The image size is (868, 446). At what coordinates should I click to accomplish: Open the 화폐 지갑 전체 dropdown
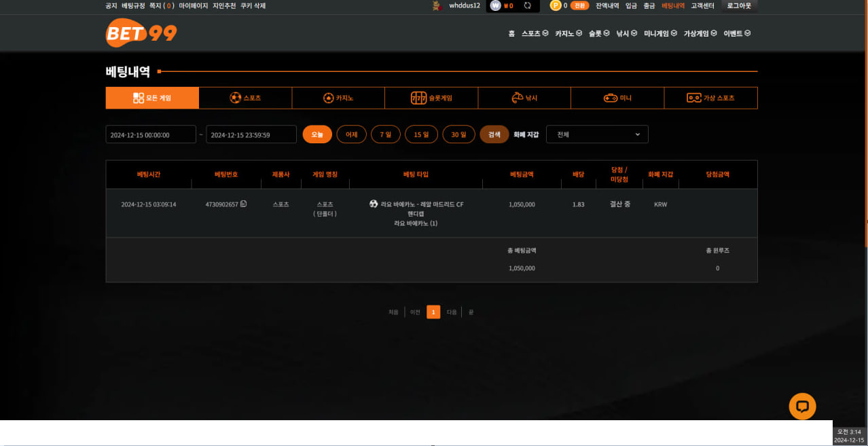point(597,134)
